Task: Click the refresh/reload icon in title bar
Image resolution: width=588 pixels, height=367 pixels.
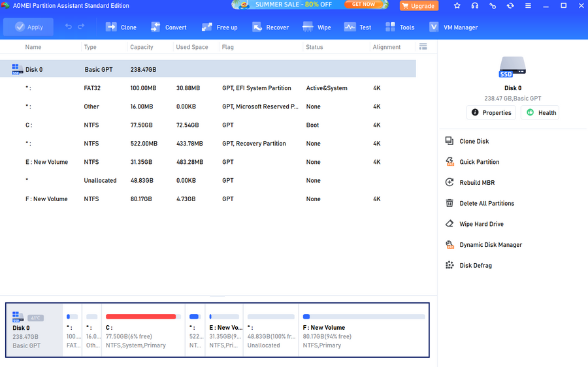Action: pyautogui.click(x=510, y=6)
